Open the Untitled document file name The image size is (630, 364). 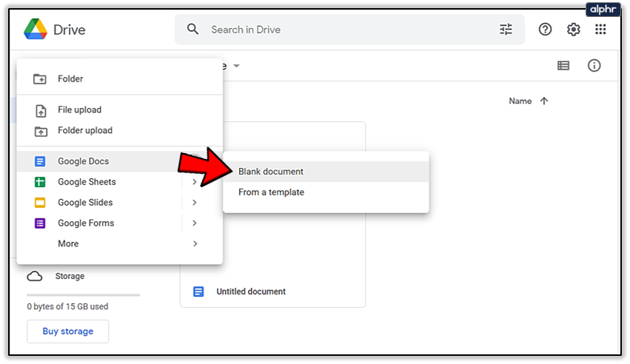[251, 291]
